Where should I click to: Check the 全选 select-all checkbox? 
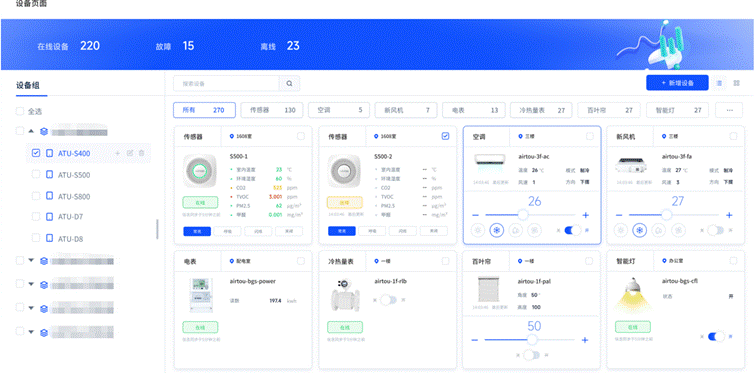tap(20, 111)
